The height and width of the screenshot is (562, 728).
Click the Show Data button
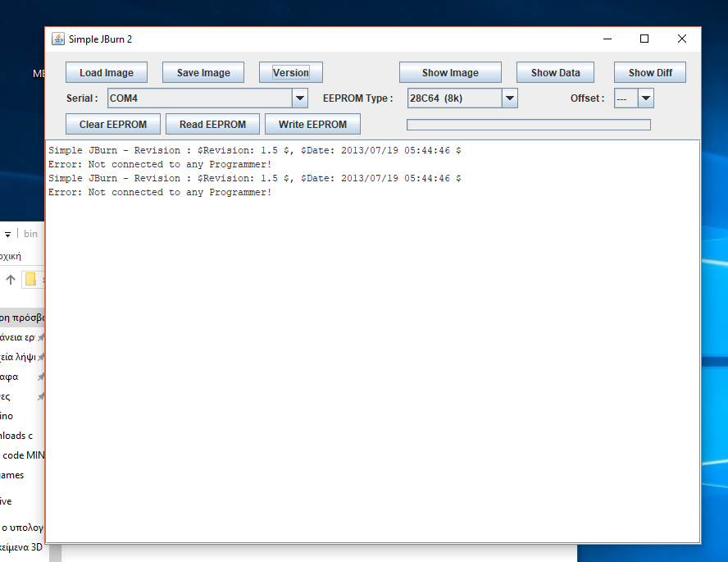[555, 73]
